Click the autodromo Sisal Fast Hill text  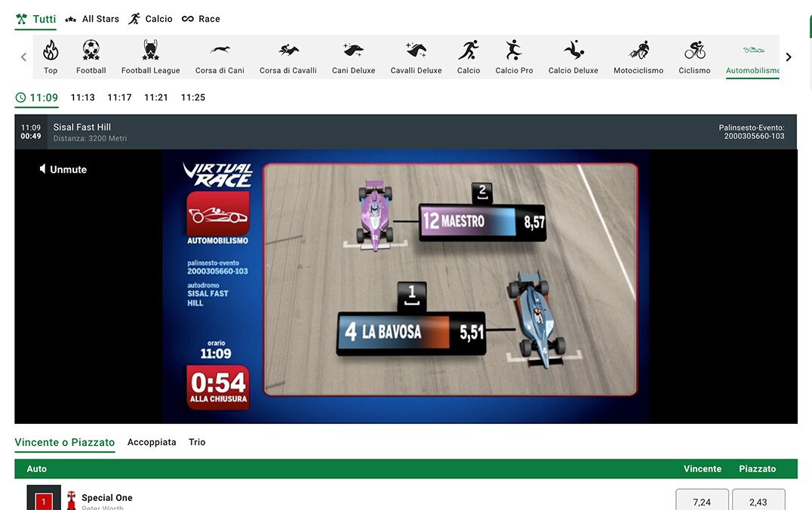point(208,294)
